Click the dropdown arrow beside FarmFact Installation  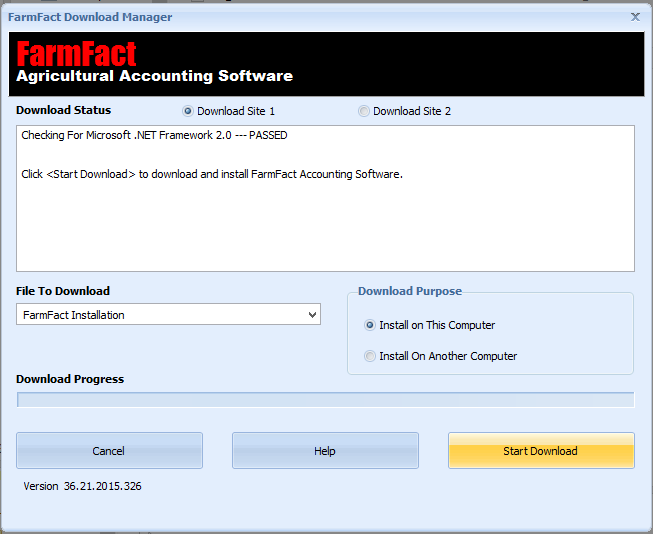312,315
